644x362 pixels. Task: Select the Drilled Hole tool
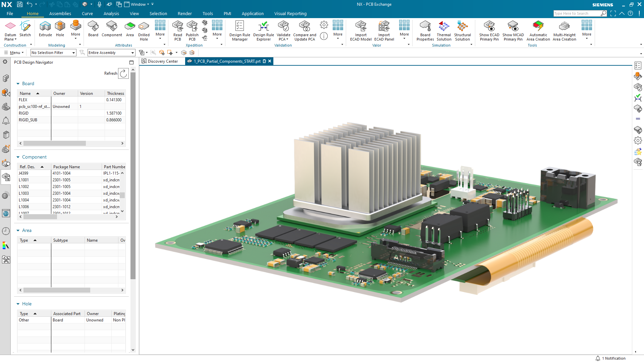(144, 30)
